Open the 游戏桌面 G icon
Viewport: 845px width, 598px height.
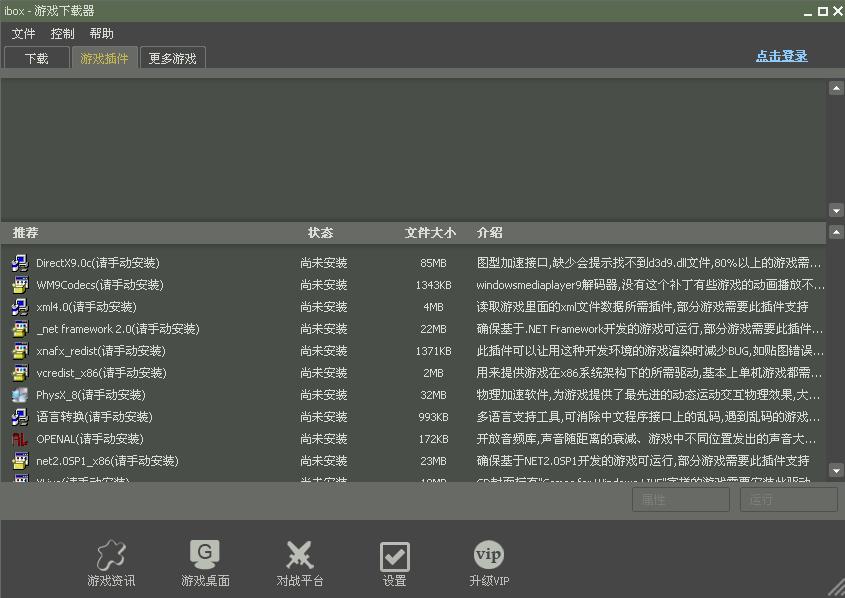[205, 554]
